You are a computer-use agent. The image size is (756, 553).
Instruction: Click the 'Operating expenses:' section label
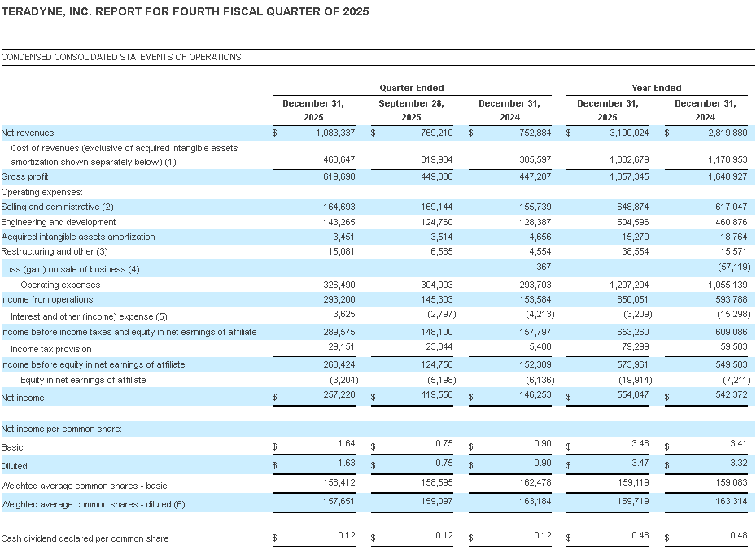pyautogui.click(x=42, y=192)
